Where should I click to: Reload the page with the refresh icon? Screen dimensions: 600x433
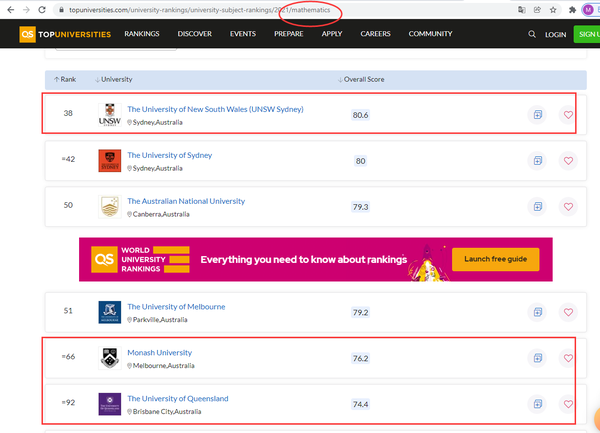click(x=42, y=10)
